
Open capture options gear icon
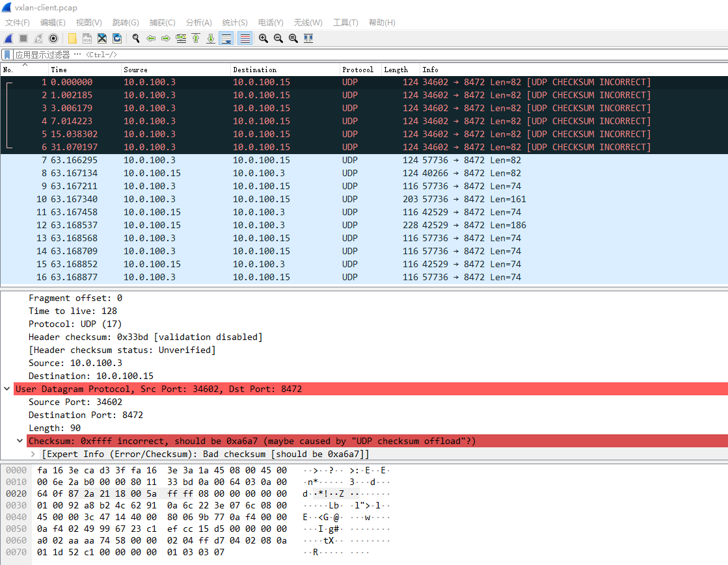coord(53,38)
